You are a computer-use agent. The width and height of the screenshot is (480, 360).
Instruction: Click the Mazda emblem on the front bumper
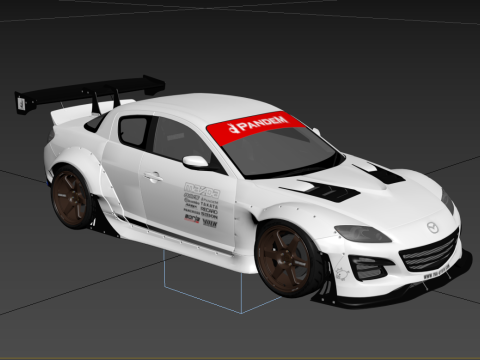tap(433, 228)
